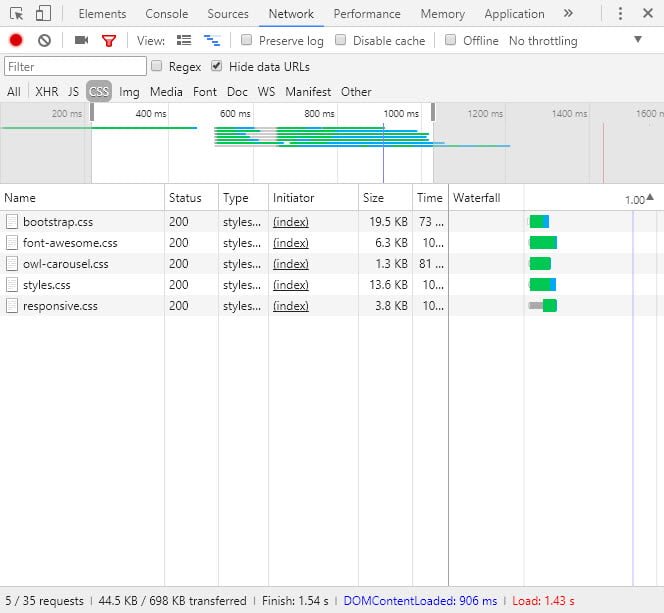Screen dimensions: 664x613
Task: Click the Filter text input field
Action: (x=74, y=67)
